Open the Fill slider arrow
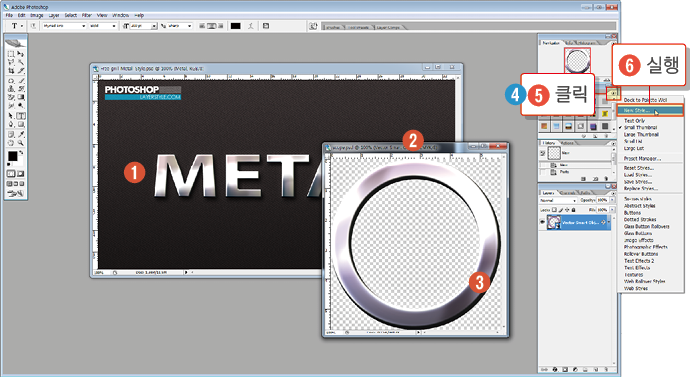 [612, 210]
